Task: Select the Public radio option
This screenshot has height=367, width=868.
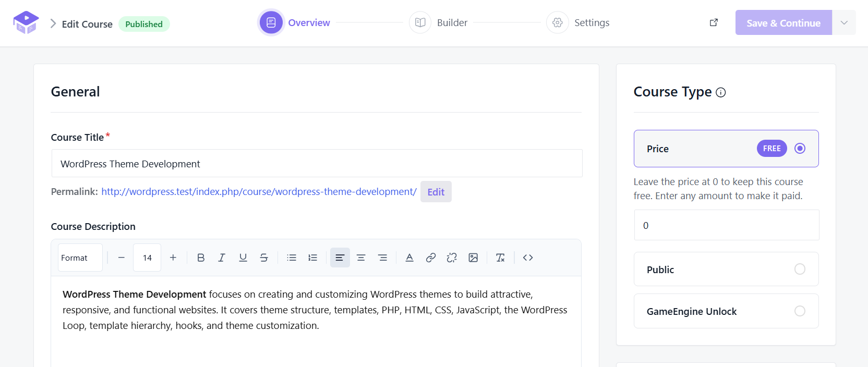Action: (800, 269)
